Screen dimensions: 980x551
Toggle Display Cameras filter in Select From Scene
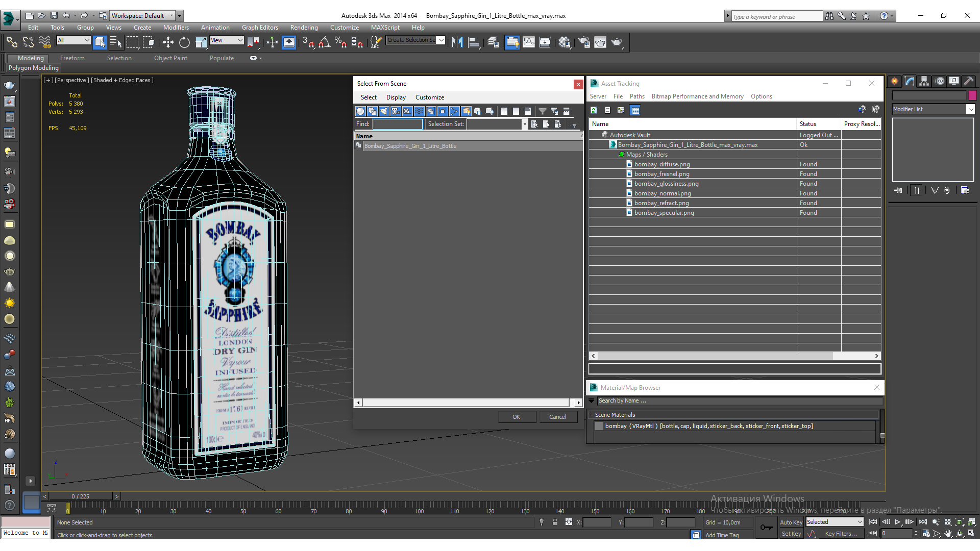click(396, 111)
